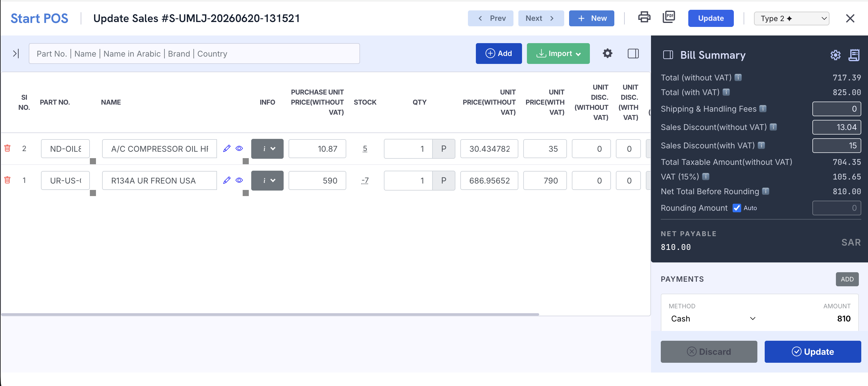Open Type 2 template dropdown
The width and height of the screenshot is (868, 386).
pyautogui.click(x=792, y=19)
